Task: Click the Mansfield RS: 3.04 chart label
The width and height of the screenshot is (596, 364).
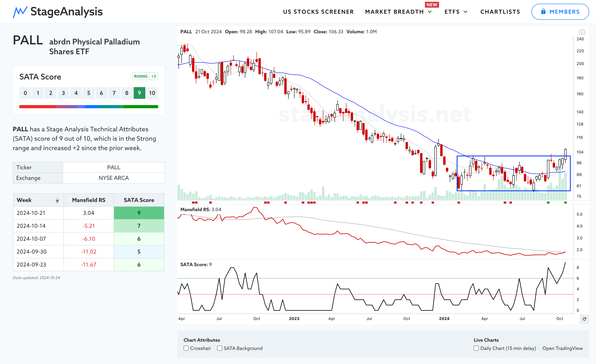Action: coord(201,209)
